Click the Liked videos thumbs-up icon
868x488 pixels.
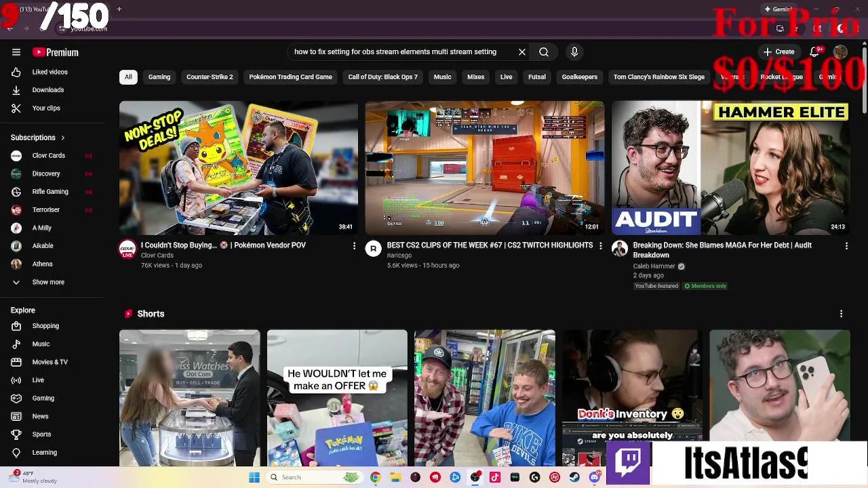coord(16,72)
